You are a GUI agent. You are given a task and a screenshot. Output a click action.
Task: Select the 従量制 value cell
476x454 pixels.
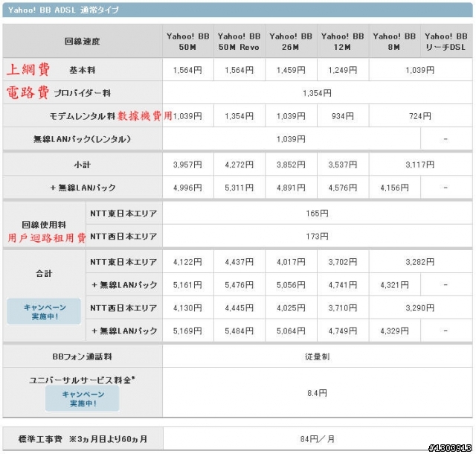pos(318,357)
